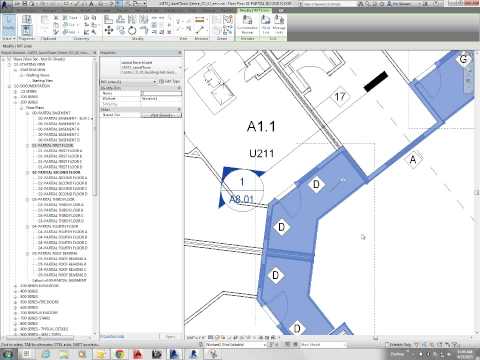Click the '17' tag on the drawing
The width and height of the screenshot is (480, 360).
[340, 97]
